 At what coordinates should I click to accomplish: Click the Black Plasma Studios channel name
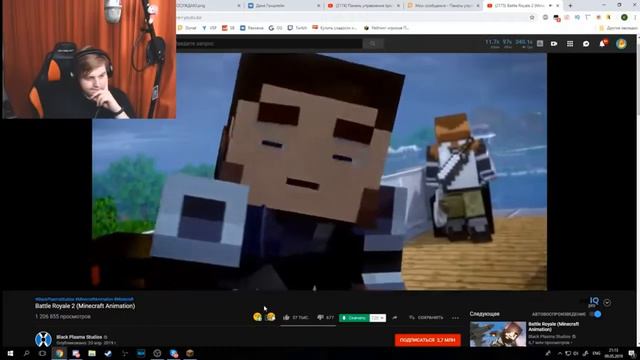point(79,337)
